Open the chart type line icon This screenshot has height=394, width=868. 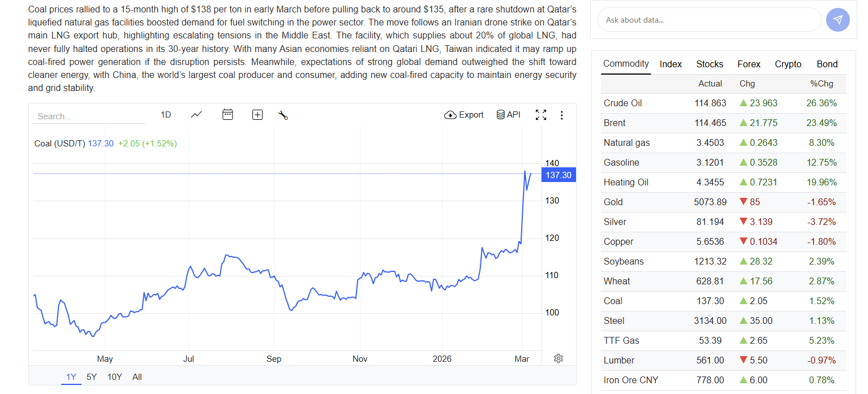(x=196, y=115)
